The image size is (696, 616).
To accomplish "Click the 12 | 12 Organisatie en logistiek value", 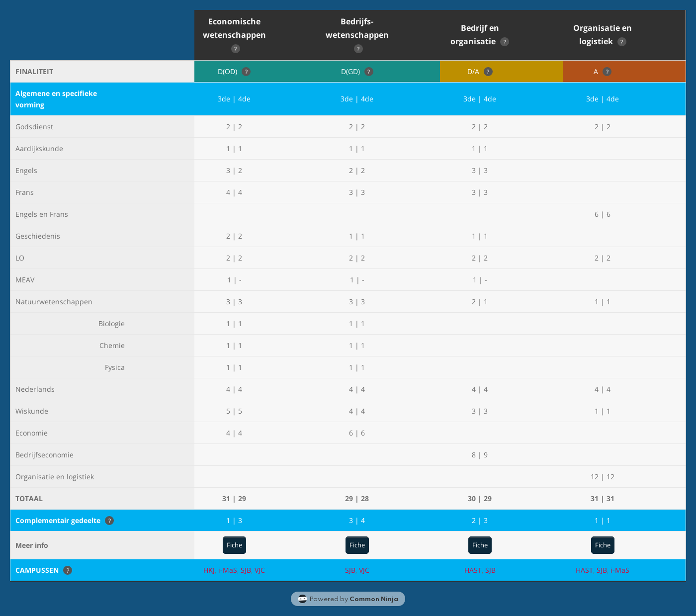I will tap(603, 477).
